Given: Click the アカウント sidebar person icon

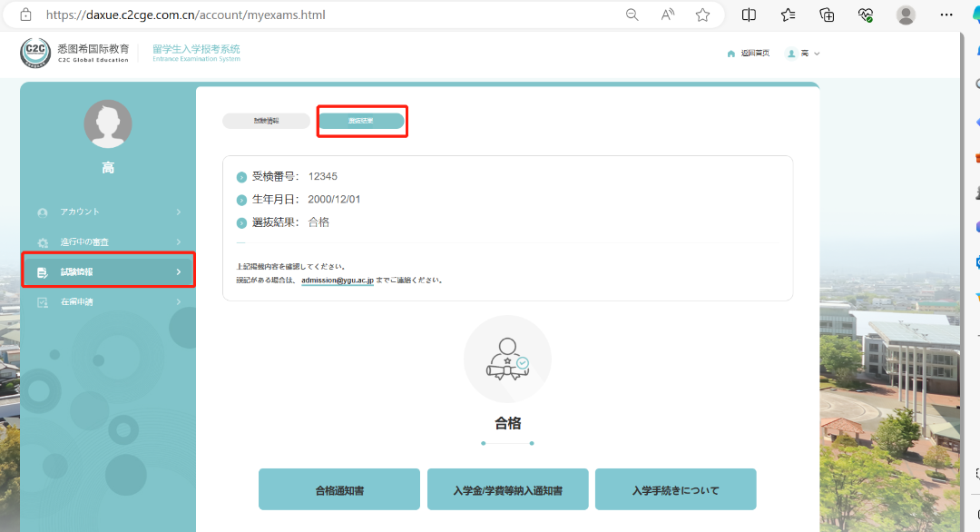Looking at the screenshot, I should click(x=43, y=212).
